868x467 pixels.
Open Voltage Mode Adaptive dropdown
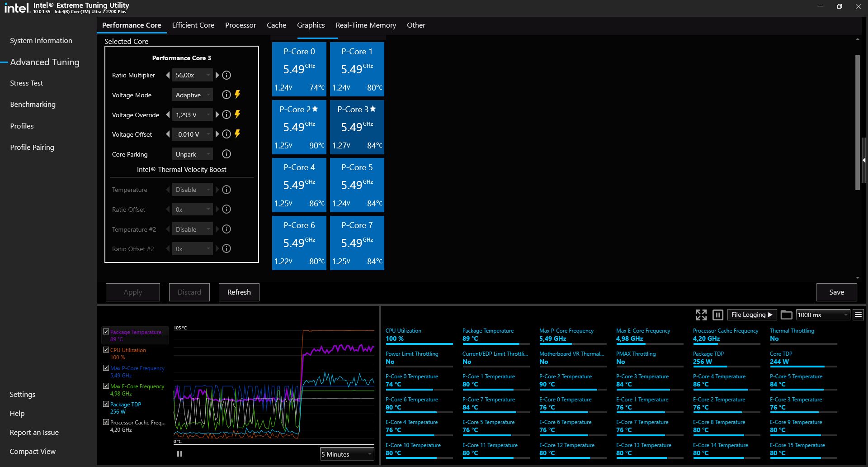(x=192, y=95)
